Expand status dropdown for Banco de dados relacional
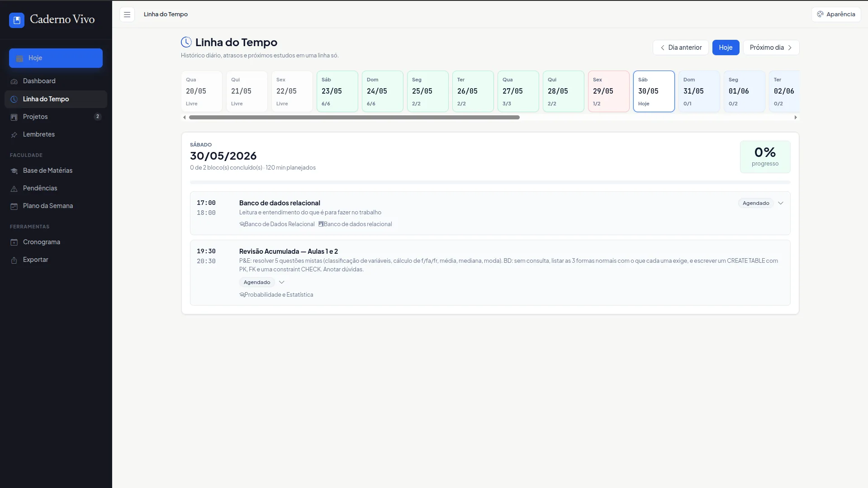868x488 pixels. point(781,203)
